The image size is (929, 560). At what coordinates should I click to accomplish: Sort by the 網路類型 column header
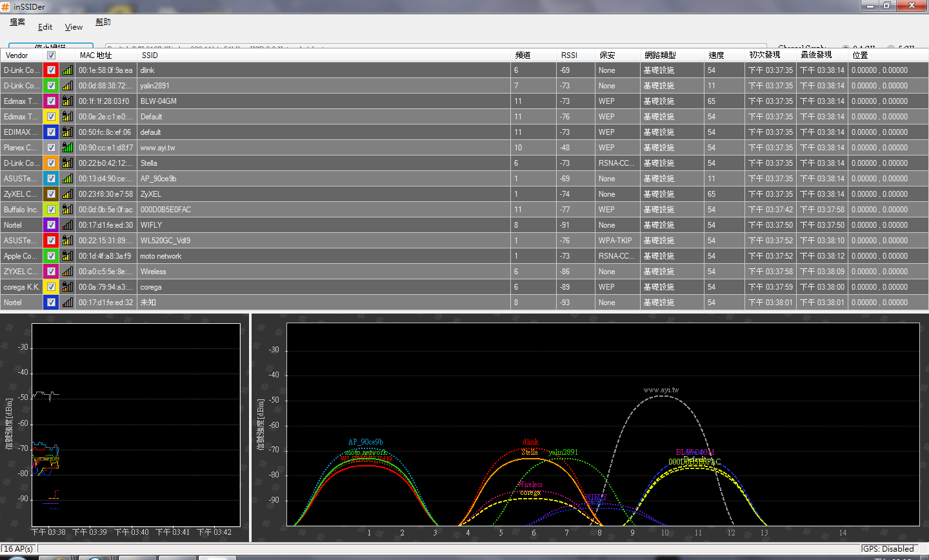[672, 55]
